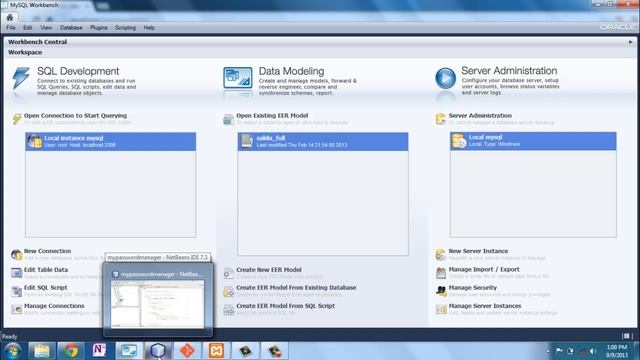This screenshot has height=360, width=640.
Task: Click the New Server Instance icon
Action: pos(441,255)
